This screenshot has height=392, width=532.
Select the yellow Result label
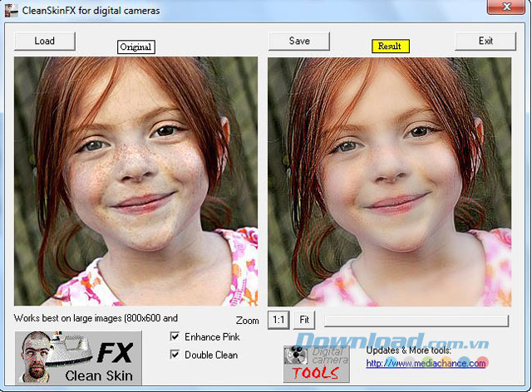pyautogui.click(x=390, y=47)
